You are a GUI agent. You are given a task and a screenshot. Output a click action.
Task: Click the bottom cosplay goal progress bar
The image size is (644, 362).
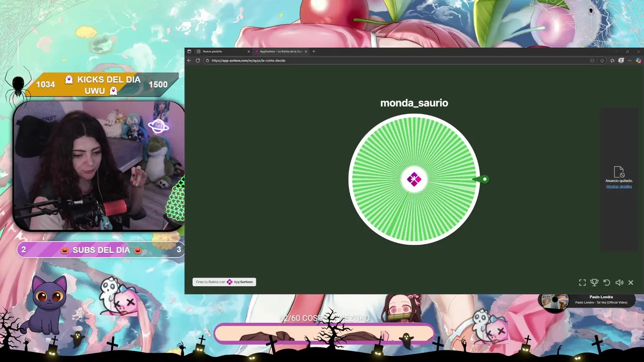[x=325, y=334]
